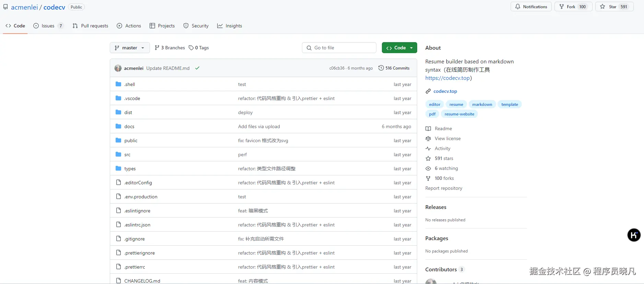
Task: Open the CHANGELOG.md file name
Action: click(142, 281)
